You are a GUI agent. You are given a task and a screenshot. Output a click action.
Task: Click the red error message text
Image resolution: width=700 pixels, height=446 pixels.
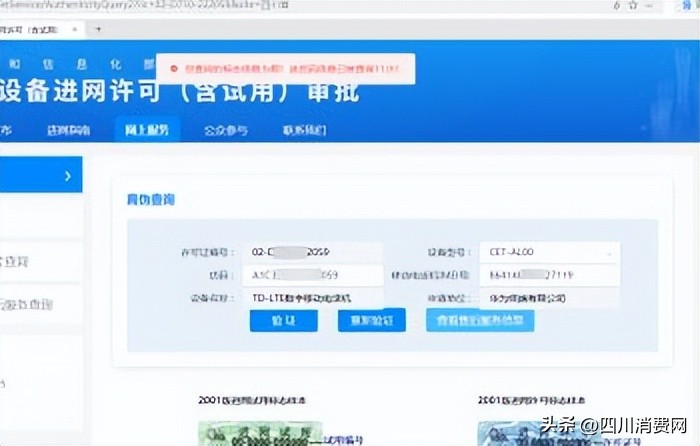coord(292,69)
